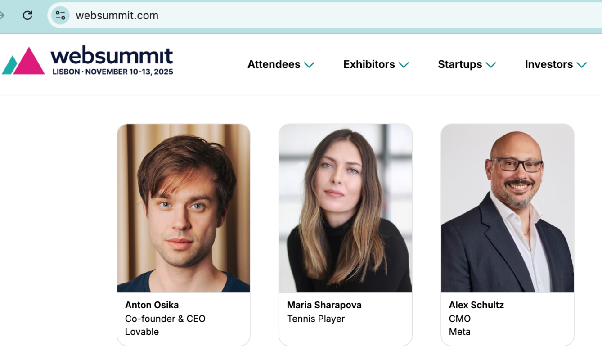Click the Alex Schultz name text
Image resolution: width=602 pixels, height=364 pixels.
[476, 305]
